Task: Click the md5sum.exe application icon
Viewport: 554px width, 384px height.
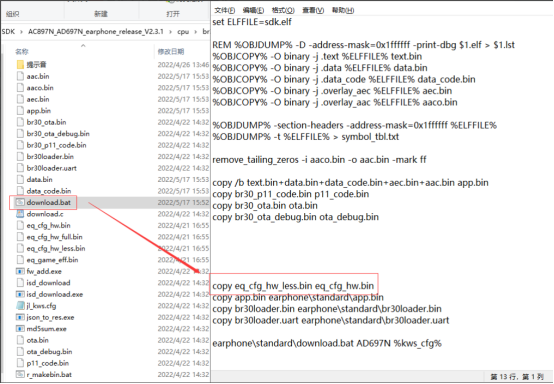Action: [20, 329]
